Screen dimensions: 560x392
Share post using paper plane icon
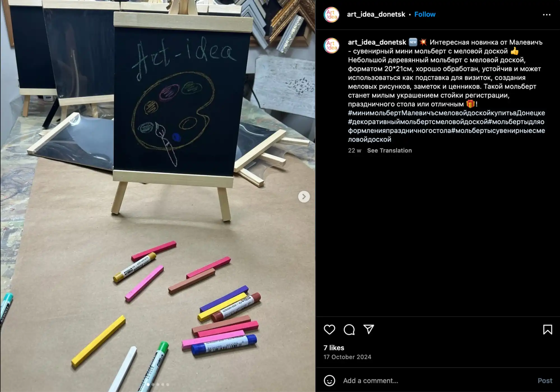click(x=369, y=330)
